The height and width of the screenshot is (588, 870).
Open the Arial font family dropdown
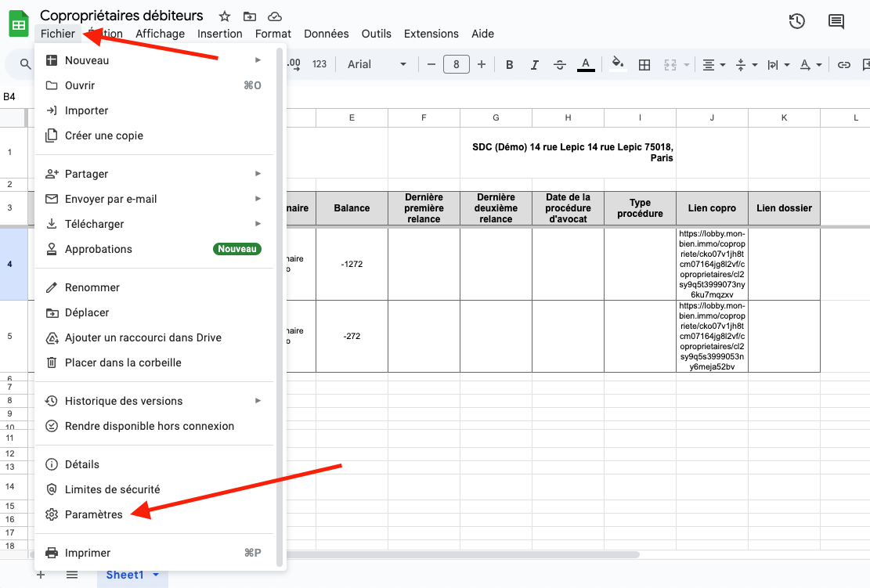(x=377, y=64)
